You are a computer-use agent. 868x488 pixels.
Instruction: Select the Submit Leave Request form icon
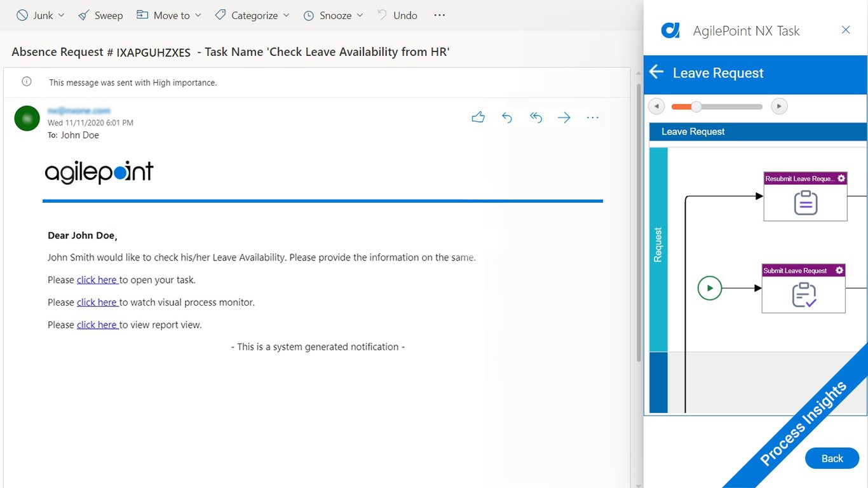point(804,295)
